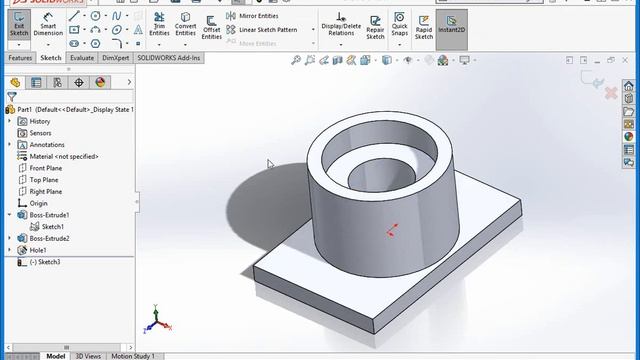
Task: Collapse the Boss-Extrude1 node
Action: (10, 215)
